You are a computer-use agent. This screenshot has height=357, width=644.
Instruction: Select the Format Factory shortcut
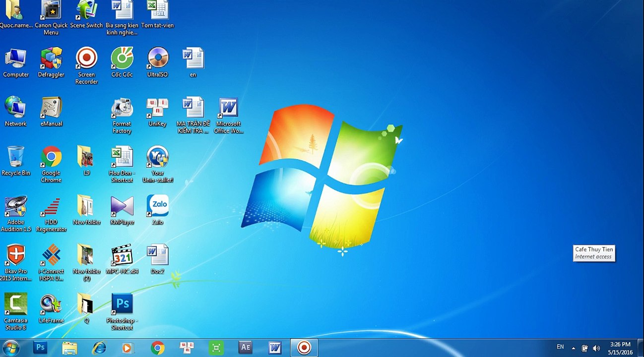click(122, 115)
